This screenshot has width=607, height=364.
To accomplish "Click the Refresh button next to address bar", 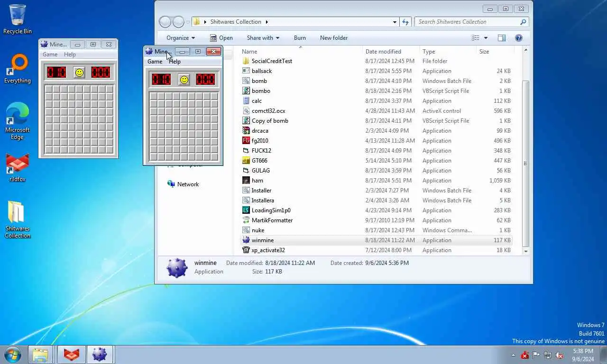I will point(405,22).
